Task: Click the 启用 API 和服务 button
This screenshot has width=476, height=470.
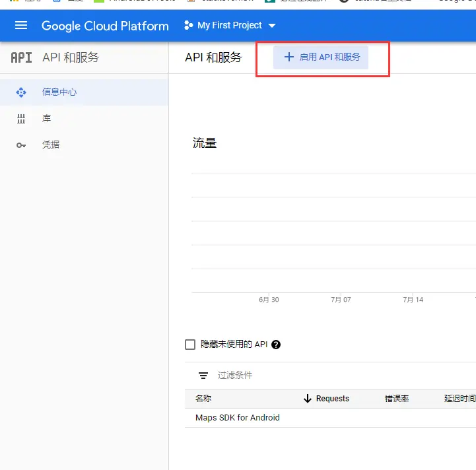Action: coord(321,57)
